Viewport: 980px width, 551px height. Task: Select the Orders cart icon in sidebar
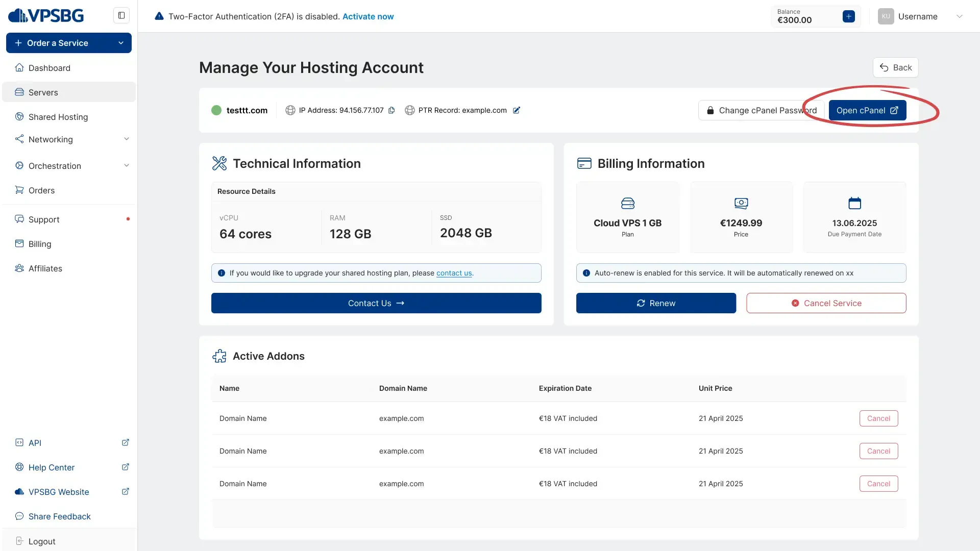pos(19,190)
